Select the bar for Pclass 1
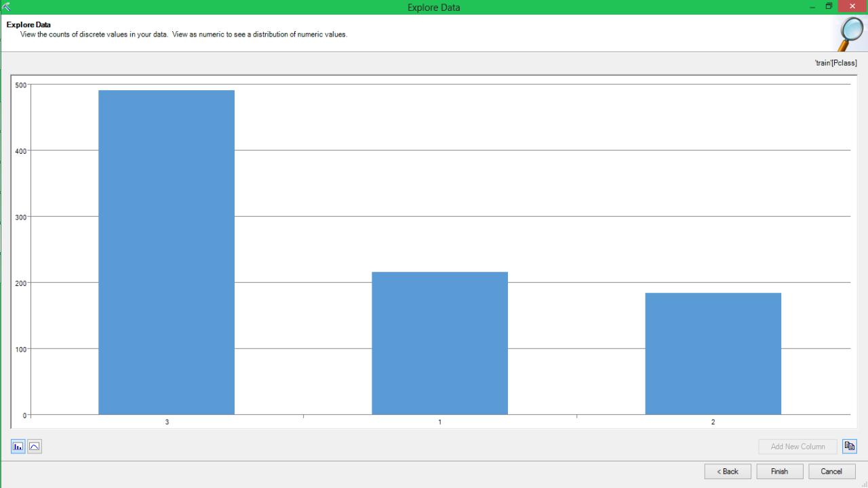 440,343
